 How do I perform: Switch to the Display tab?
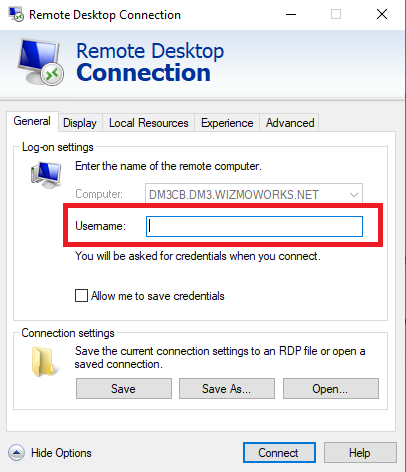click(80, 123)
